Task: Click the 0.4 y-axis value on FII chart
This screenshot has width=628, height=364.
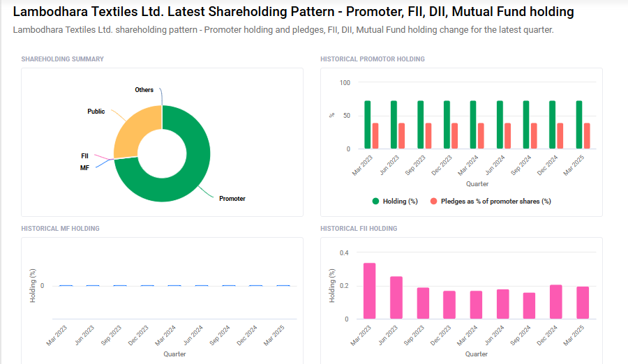Action: coord(344,252)
